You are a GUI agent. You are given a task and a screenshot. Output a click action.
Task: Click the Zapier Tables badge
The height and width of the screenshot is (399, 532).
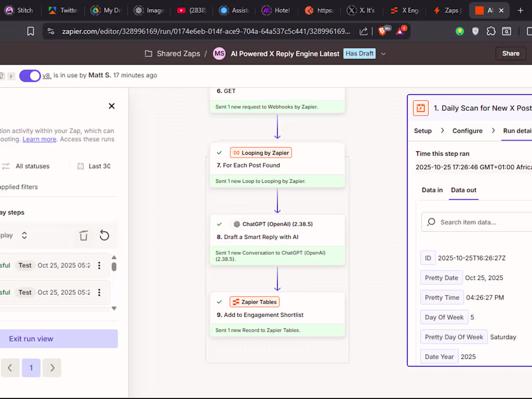[254, 302]
